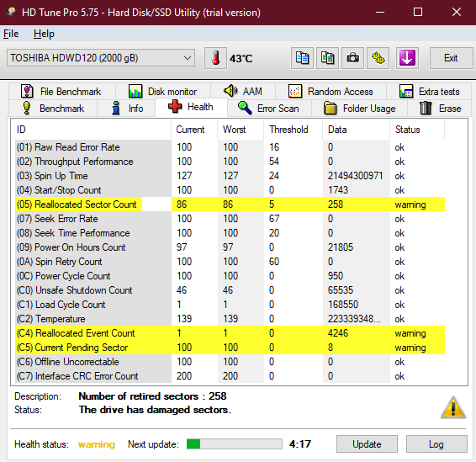Select the Power Cycle Count row
The height and width of the screenshot is (462, 476).
230,276
